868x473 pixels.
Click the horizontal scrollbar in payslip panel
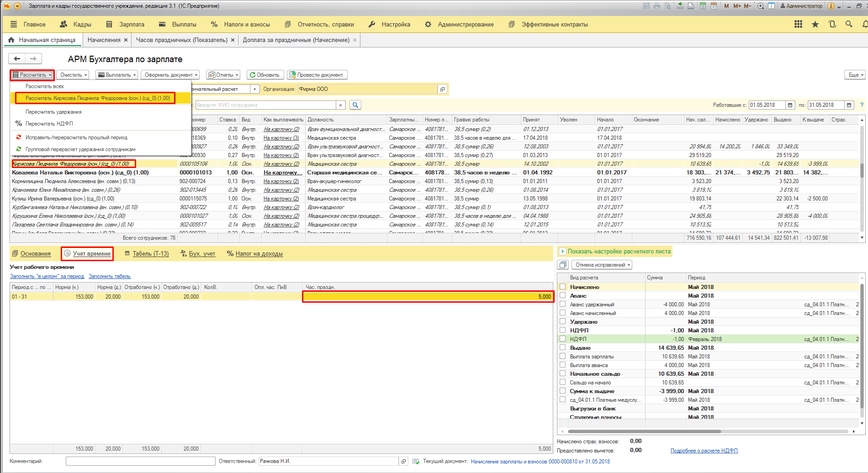point(644,431)
